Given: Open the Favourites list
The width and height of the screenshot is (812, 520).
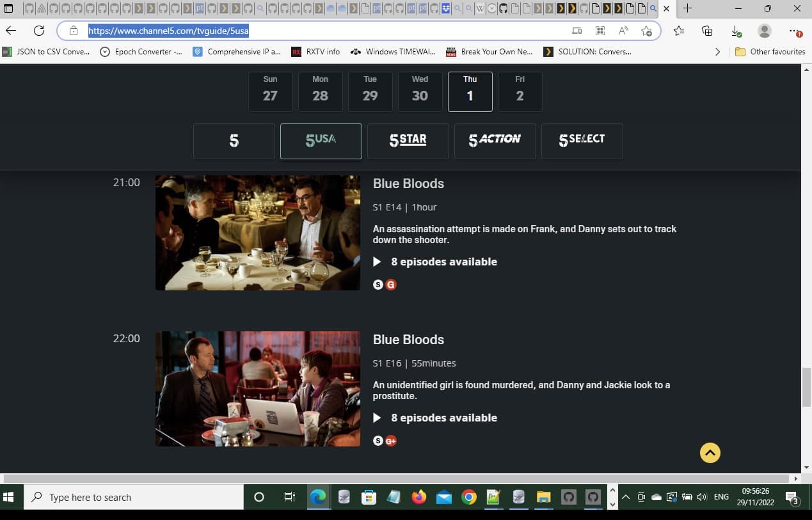Looking at the screenshot, I should pyautogui.click(x=679, y=31).
